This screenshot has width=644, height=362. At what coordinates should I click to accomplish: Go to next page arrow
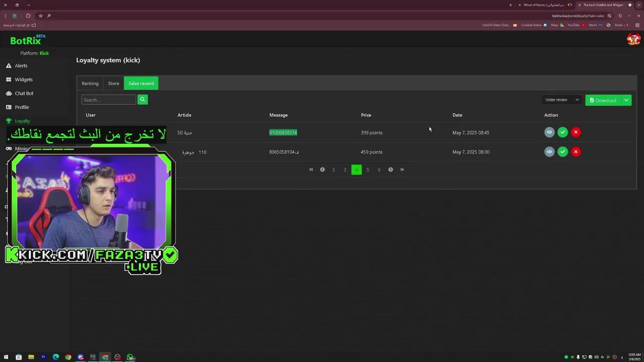tap(390, 170)
